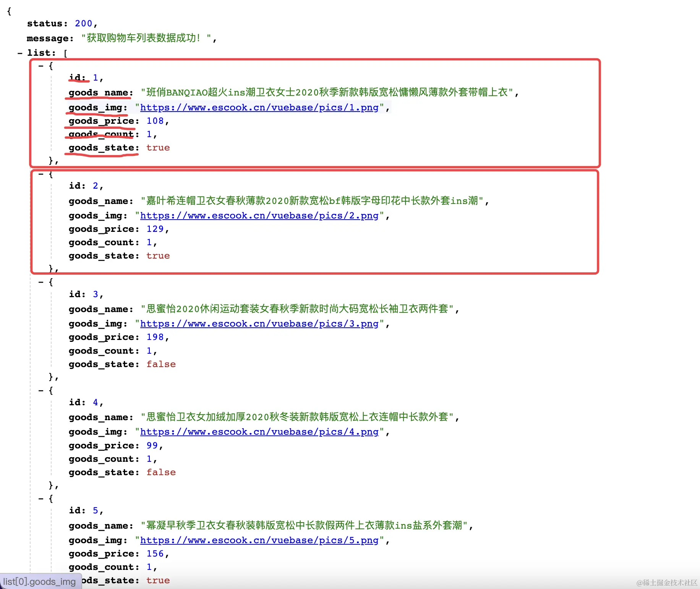Click goods_count value in id 4 object
The image size is (700, 589).
(x=149, y=459)
